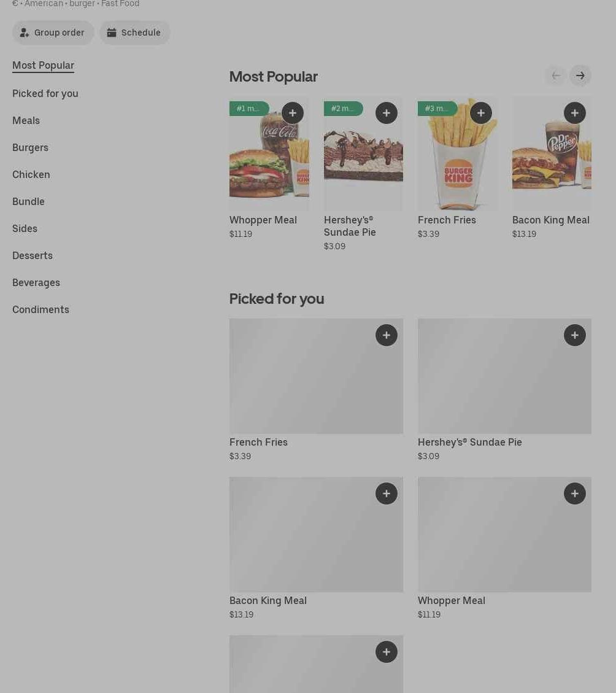Add French Fries under Picked for you
The height and width of the screenshot is (693, 616).
click(387, 335)
